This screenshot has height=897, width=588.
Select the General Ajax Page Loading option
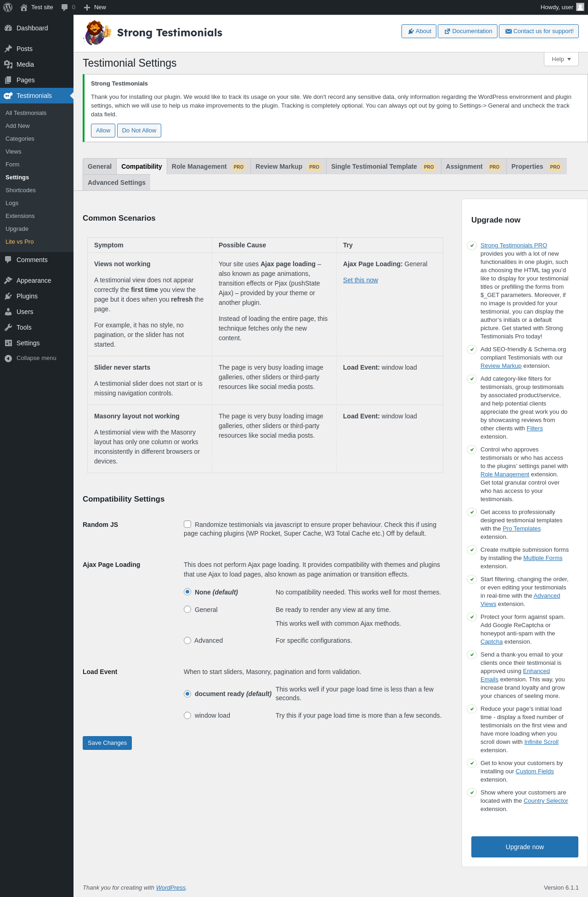click(187, 609)
